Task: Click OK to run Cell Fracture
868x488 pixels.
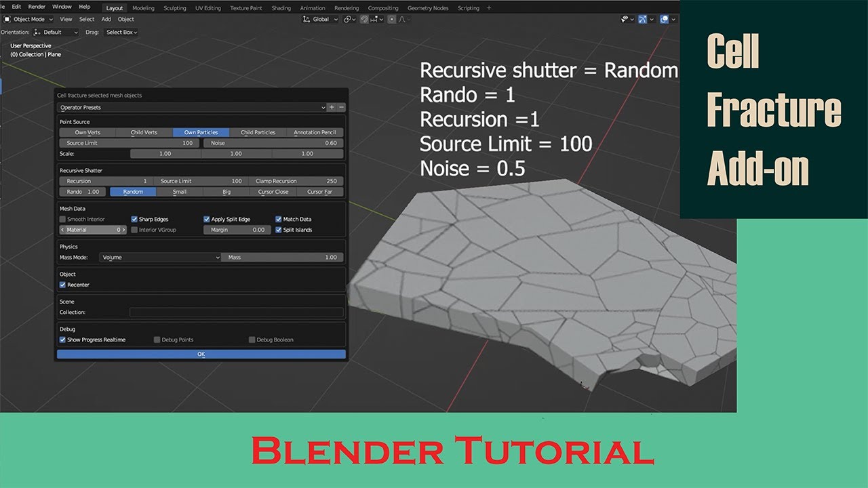Action: [201, 354]
